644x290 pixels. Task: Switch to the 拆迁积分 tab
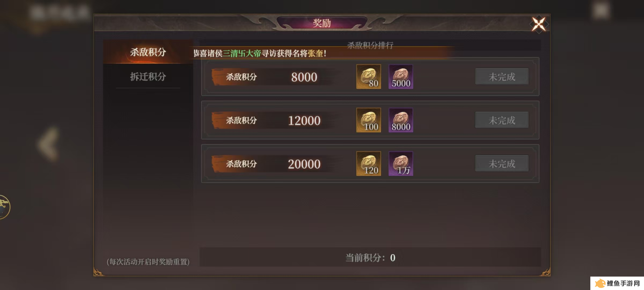pyautogui.click(x=148, y=77)
